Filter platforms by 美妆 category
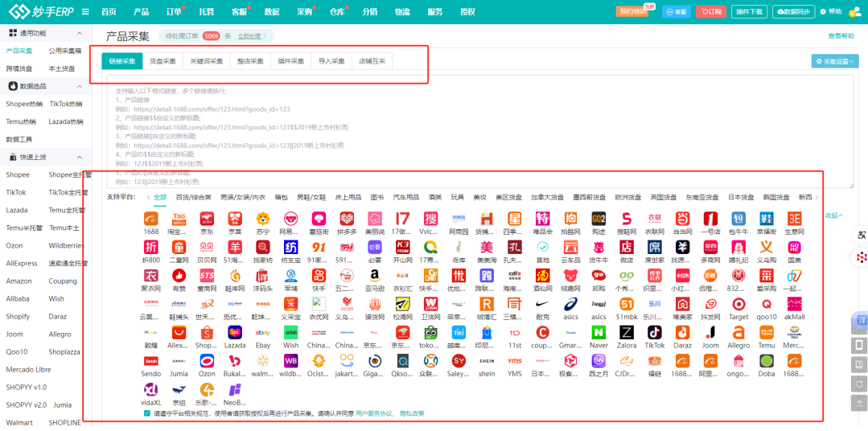 (480, 198)
